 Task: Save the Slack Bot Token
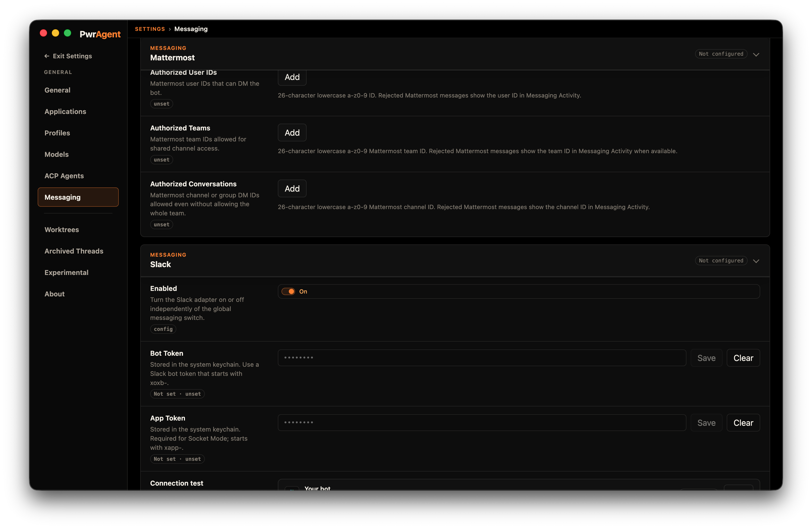point(706,358)
